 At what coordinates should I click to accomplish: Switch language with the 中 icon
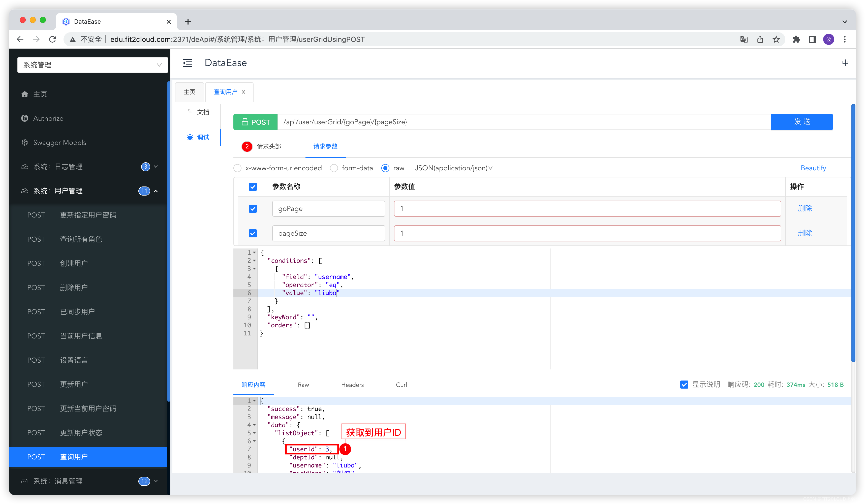[x=845, y=63]
